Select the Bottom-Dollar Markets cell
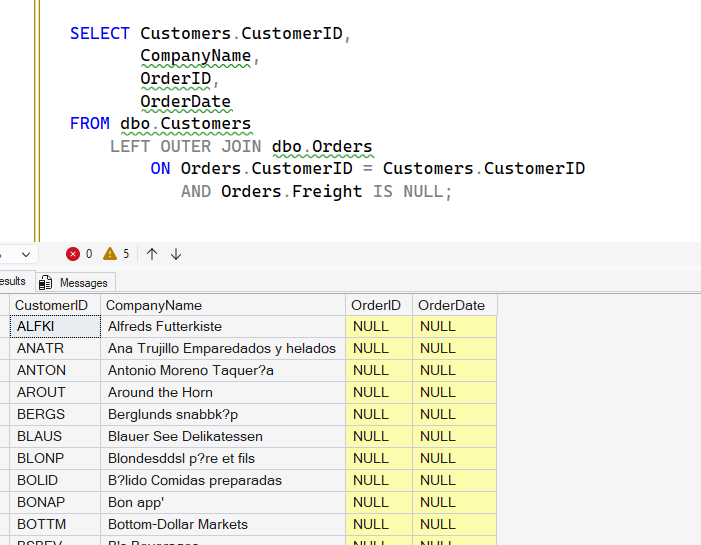 (x=178, y=525)
